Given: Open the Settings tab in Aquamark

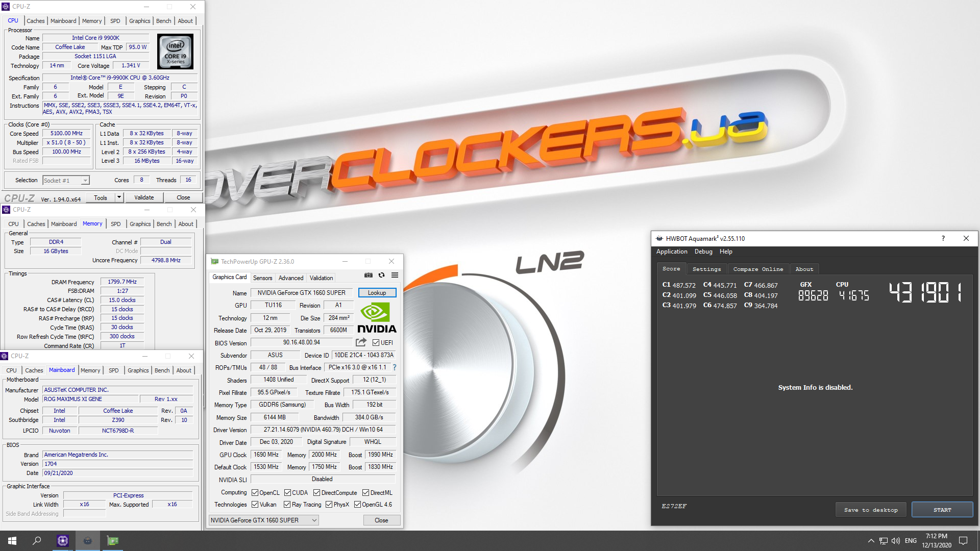Looking at the screenshot, I should [706, 269].
